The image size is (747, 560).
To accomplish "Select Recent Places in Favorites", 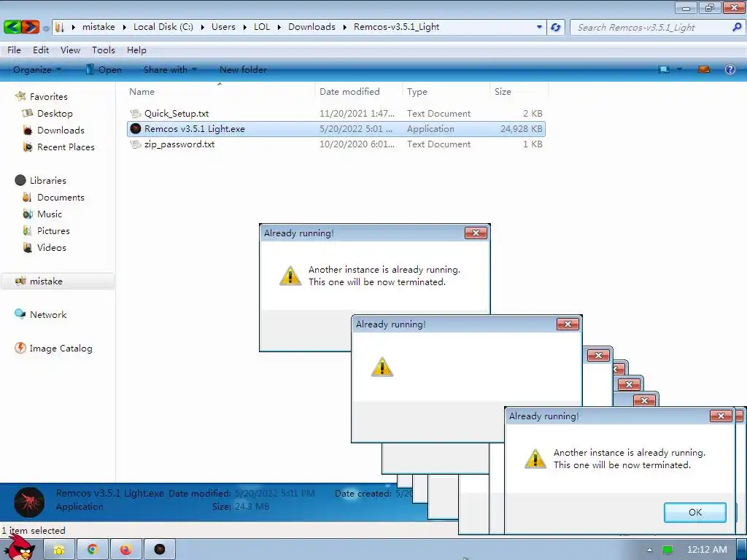I will point(66,147).
